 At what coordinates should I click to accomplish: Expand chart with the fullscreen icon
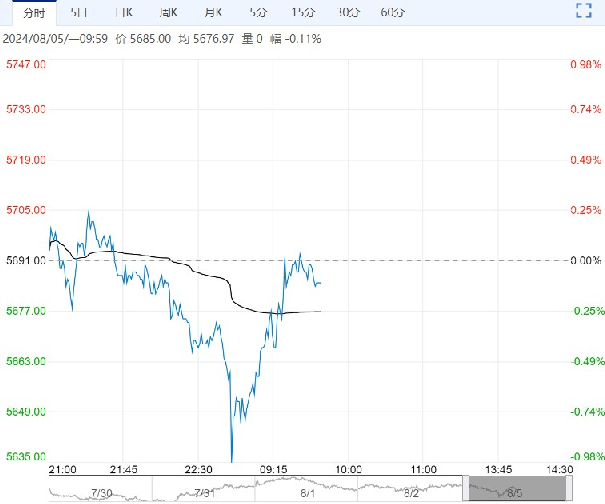(586, 12)
